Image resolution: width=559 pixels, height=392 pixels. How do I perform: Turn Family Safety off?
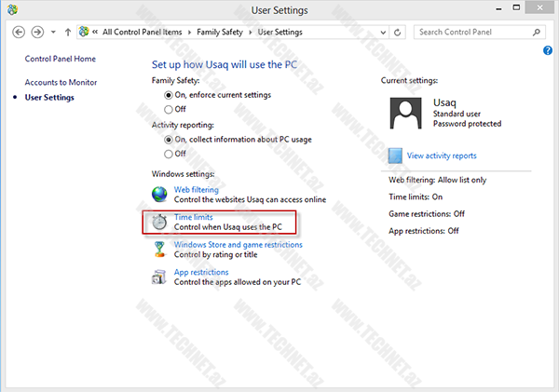pos(169,108)
